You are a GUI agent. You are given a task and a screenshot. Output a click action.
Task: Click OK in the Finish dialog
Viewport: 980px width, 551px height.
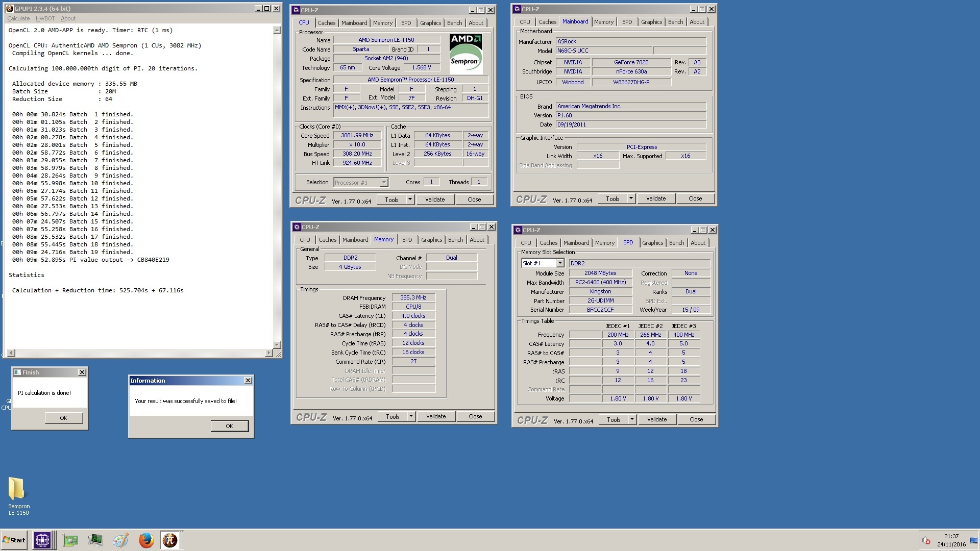(x=63, y=418)
